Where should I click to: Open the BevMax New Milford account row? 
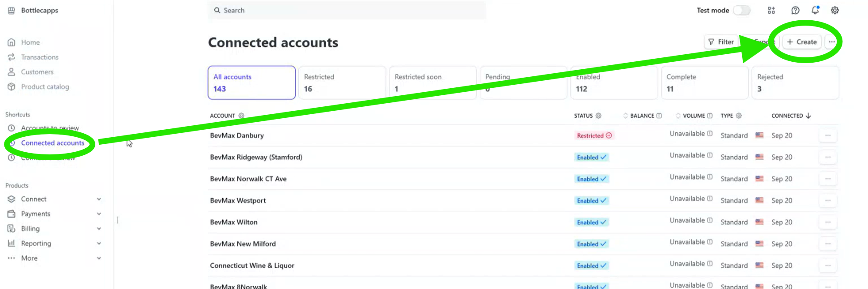tap(523, 244)
